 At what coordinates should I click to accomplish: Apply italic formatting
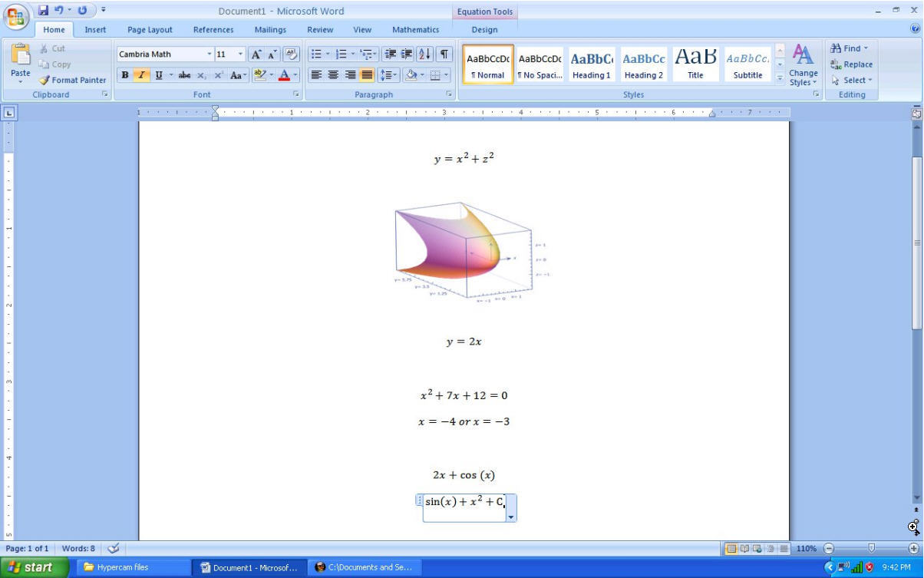tap(140, 75)
